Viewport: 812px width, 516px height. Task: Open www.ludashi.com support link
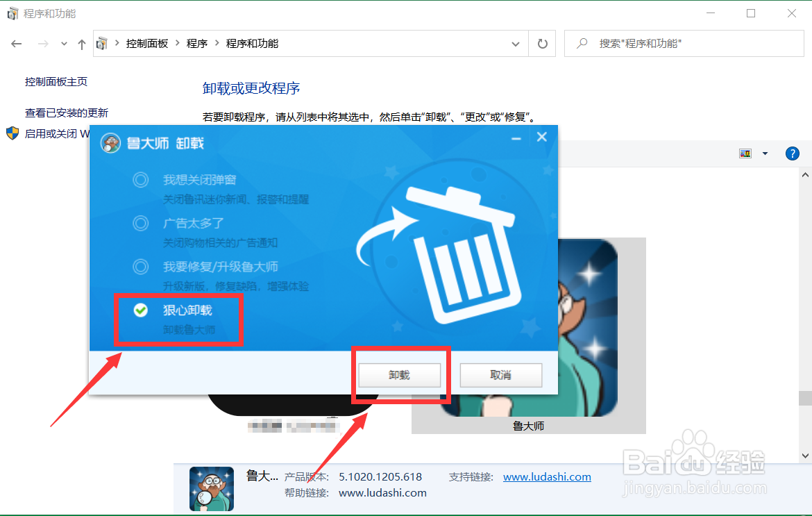coord(547,476)
